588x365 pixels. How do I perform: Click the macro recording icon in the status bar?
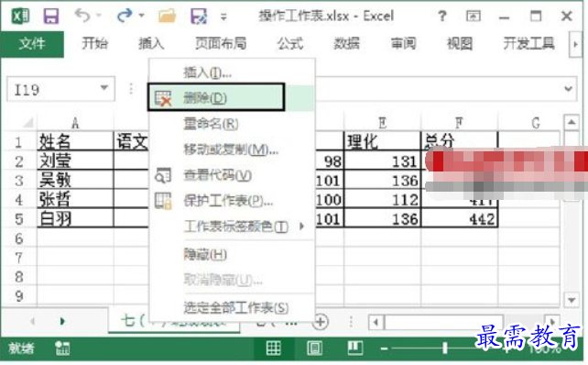click(x=62, y=348)
